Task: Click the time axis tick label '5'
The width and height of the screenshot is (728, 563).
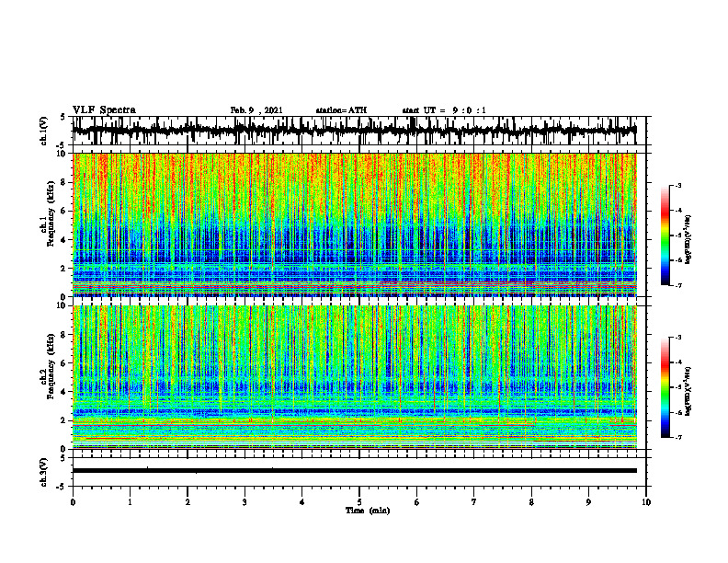Action: [x=359, y=502]
